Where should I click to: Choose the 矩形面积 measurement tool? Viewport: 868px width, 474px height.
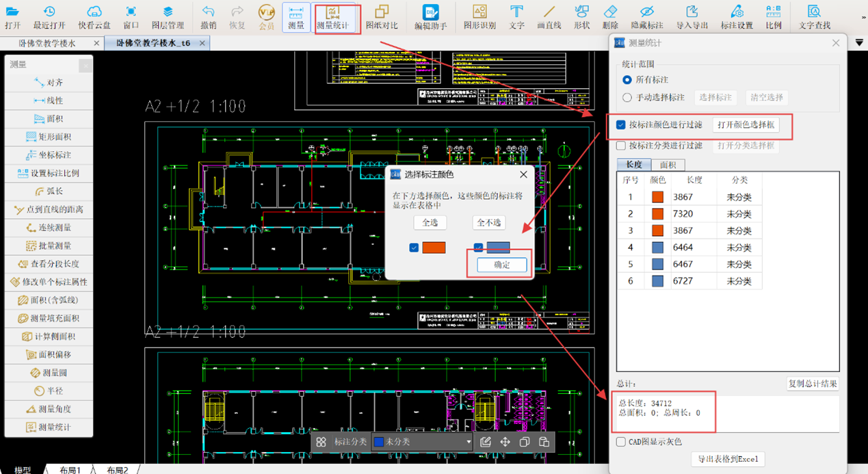pyautogui.click(x=48, y=137)
